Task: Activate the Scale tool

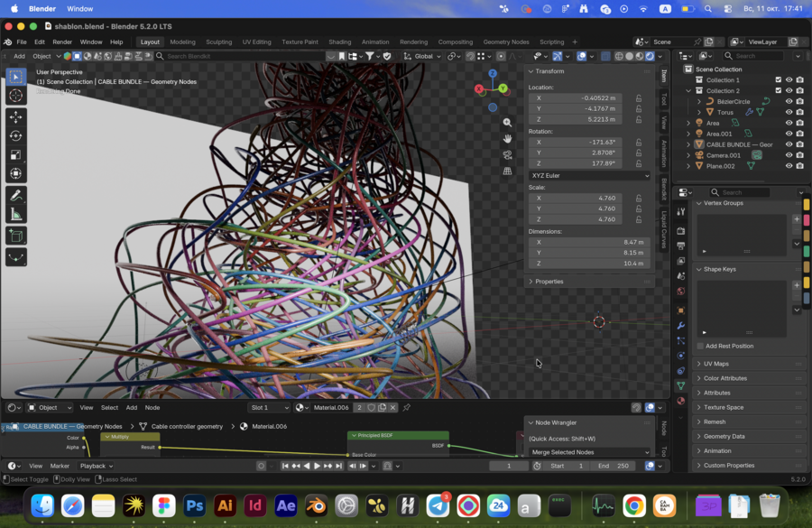Action: tap(16, 154)
